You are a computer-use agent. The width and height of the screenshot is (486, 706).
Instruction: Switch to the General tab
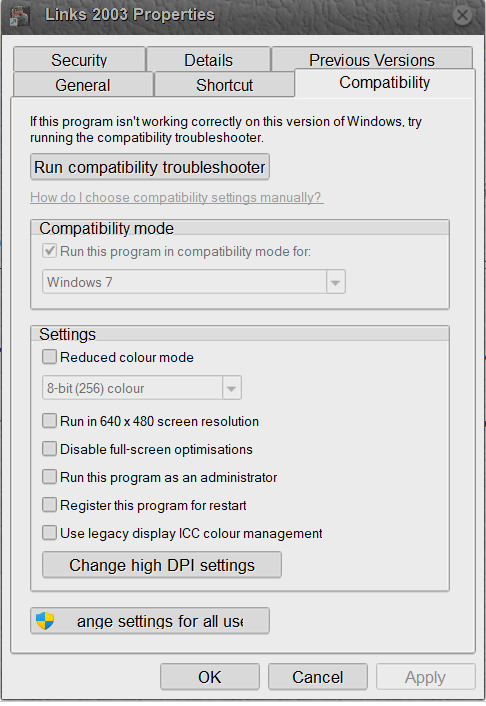pyautogui.click(x=83, y=85)
